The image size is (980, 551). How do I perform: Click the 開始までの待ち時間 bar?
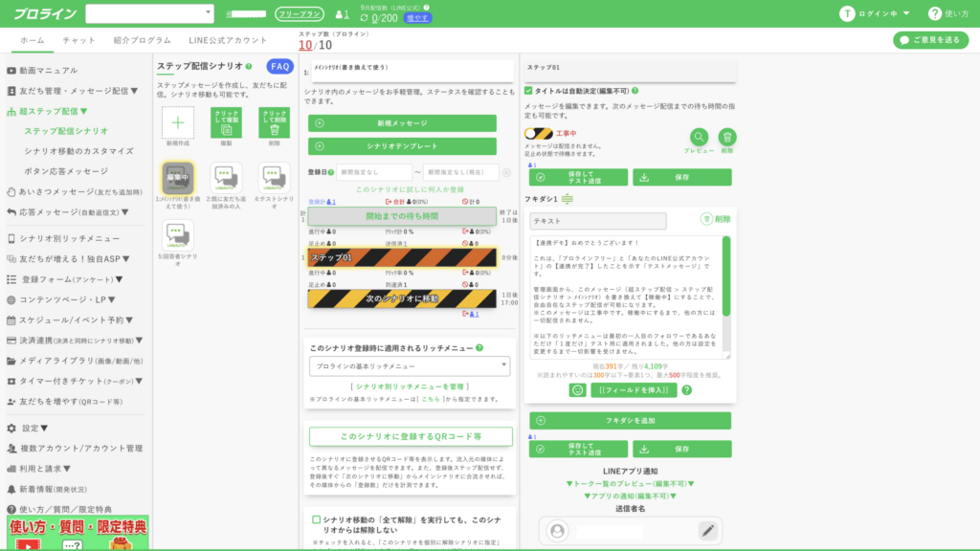pyautogui.click(x=403, y=216)
